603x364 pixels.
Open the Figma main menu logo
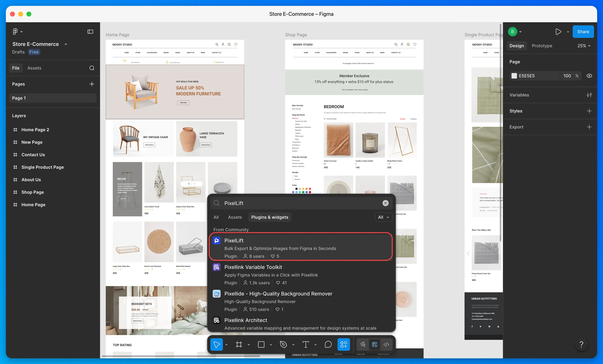tap(15, 31)
